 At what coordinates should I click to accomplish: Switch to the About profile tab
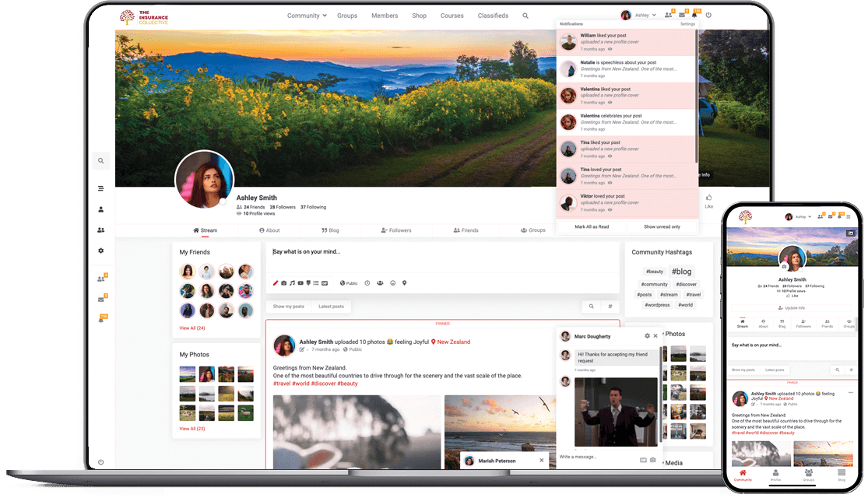(x=269, y=230)
